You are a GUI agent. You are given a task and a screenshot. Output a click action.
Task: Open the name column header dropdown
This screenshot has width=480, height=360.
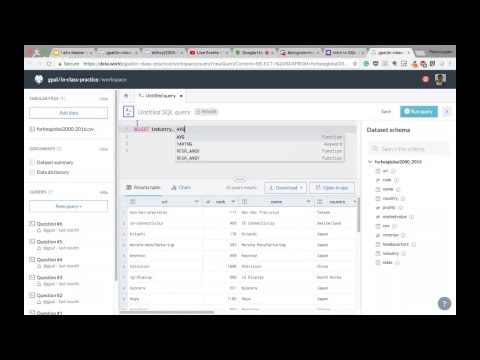(308, 201)
